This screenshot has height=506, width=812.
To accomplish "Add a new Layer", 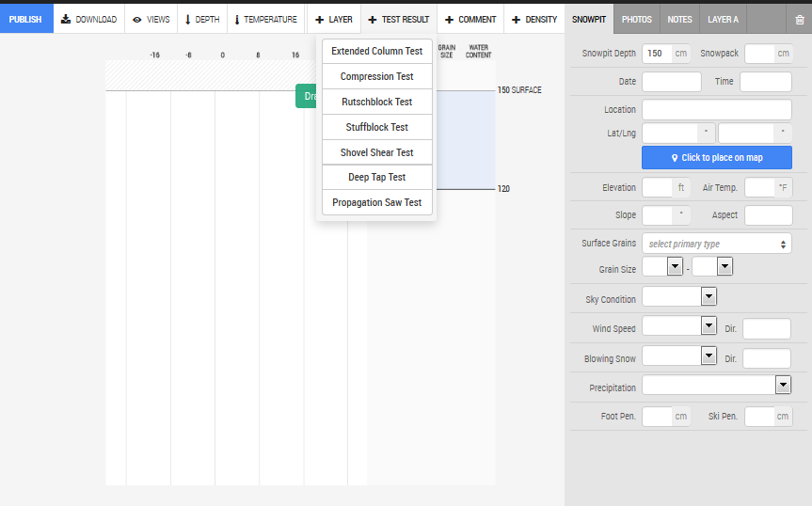I will coord(334,19).
